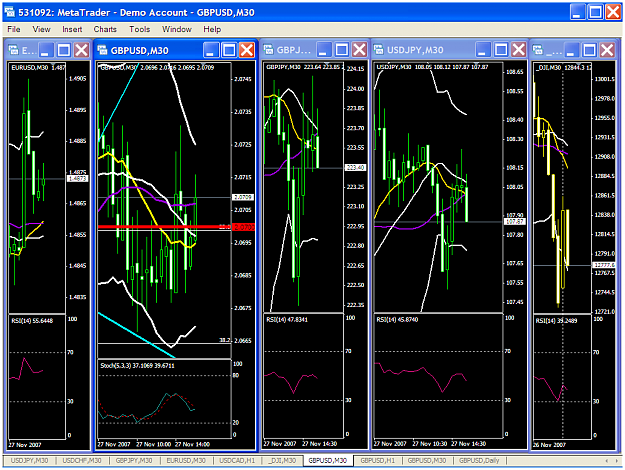
Task: Switch to the USDJPY,M30 bottom tab
Action: tap(29, 460)
